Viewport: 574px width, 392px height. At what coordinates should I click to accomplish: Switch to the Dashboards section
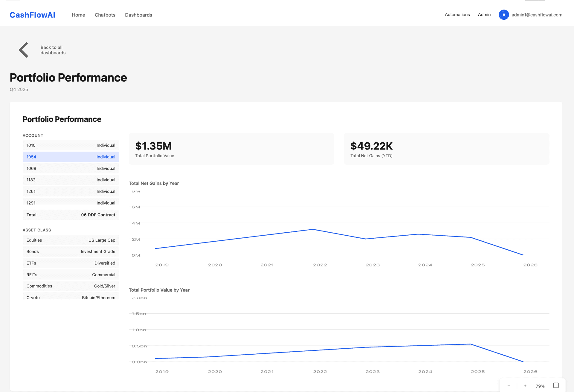[x=138, y=15]
